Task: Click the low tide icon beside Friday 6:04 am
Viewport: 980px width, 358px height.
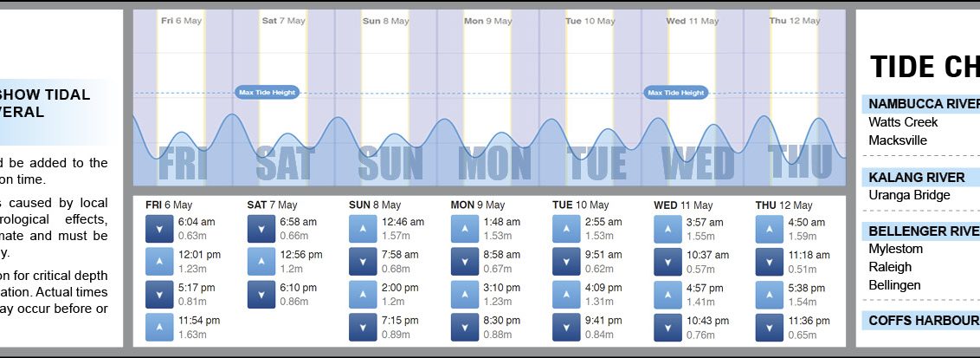Action: tap(159, 228)
